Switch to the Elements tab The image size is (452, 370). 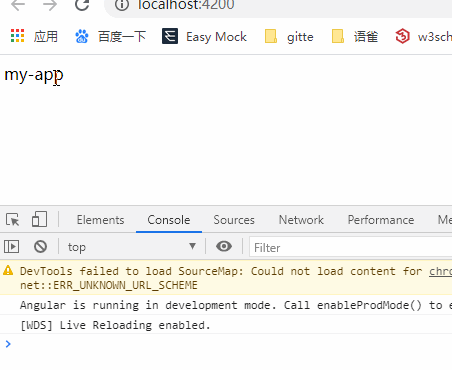click(x=100, y=220)
